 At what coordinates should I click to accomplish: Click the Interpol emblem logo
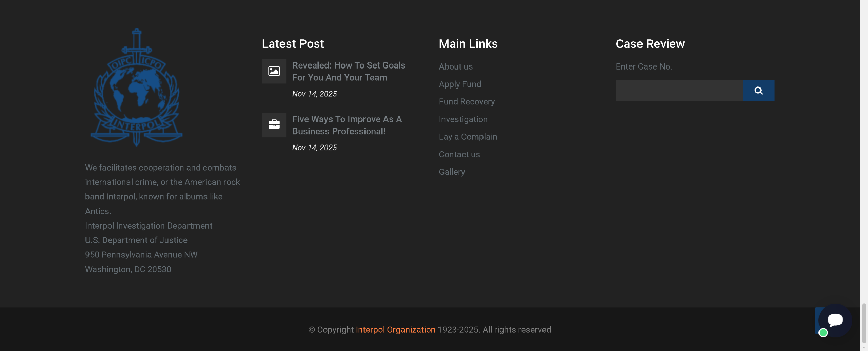pyautogui.click(x=136, y=87)
